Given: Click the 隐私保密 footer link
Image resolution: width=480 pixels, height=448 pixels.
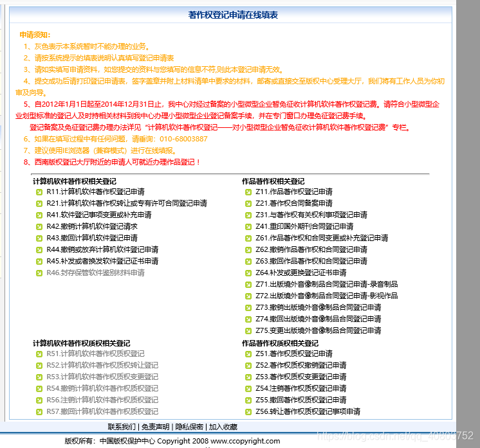Looking at the screenshot, I should click(x=189, y=427).
